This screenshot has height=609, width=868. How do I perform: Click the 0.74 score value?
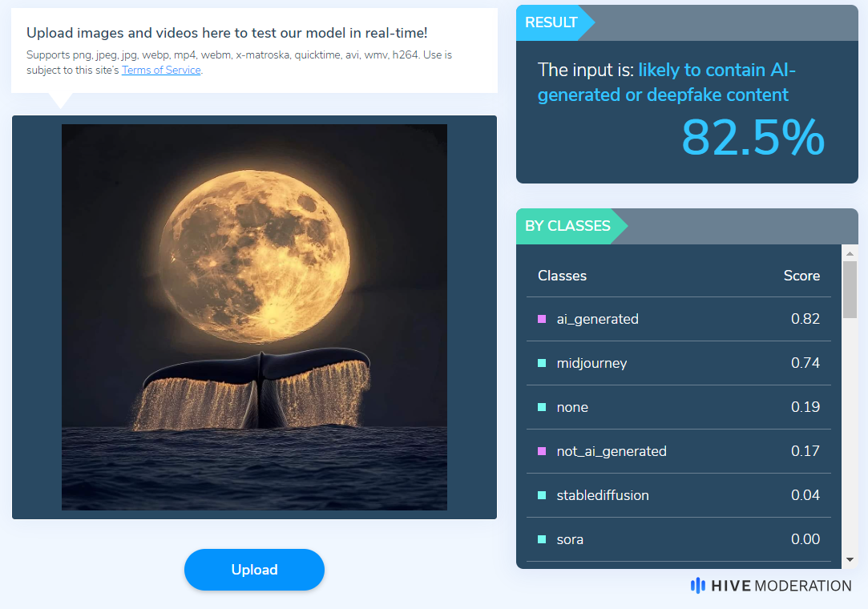[x=805, y=363]
